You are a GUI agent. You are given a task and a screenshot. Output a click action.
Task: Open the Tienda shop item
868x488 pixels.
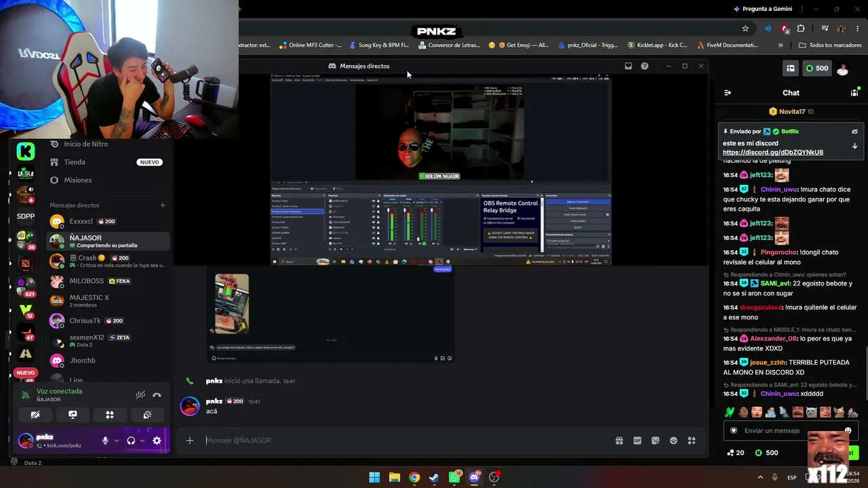(x=107, y=162)
